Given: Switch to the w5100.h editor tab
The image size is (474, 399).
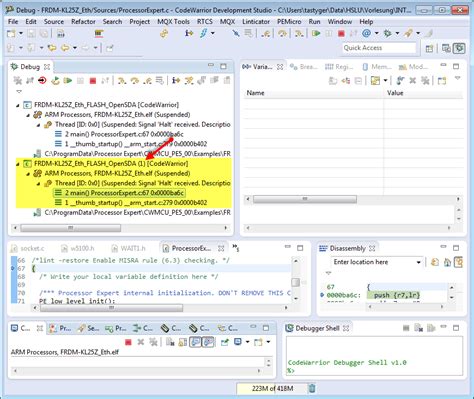Looking at the screenshot, I should coord(78,248).
